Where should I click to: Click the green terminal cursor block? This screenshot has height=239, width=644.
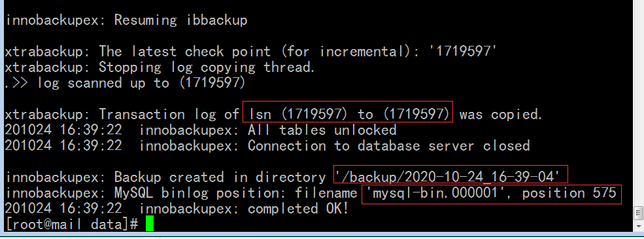click(x=149, y=225)
